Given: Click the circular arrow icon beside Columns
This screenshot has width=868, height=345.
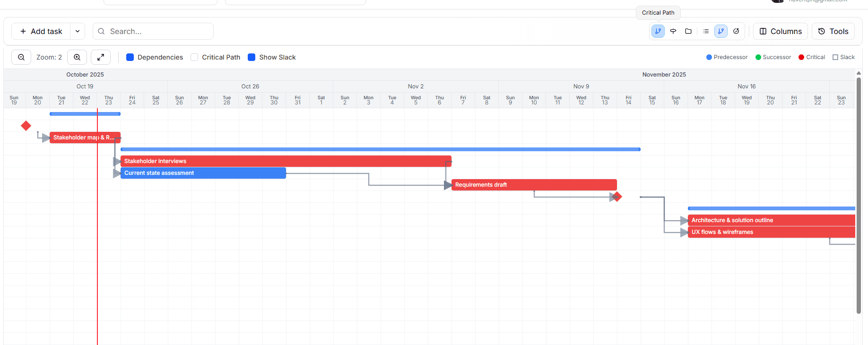Looking at the screenshot, I should click(736, 31).
